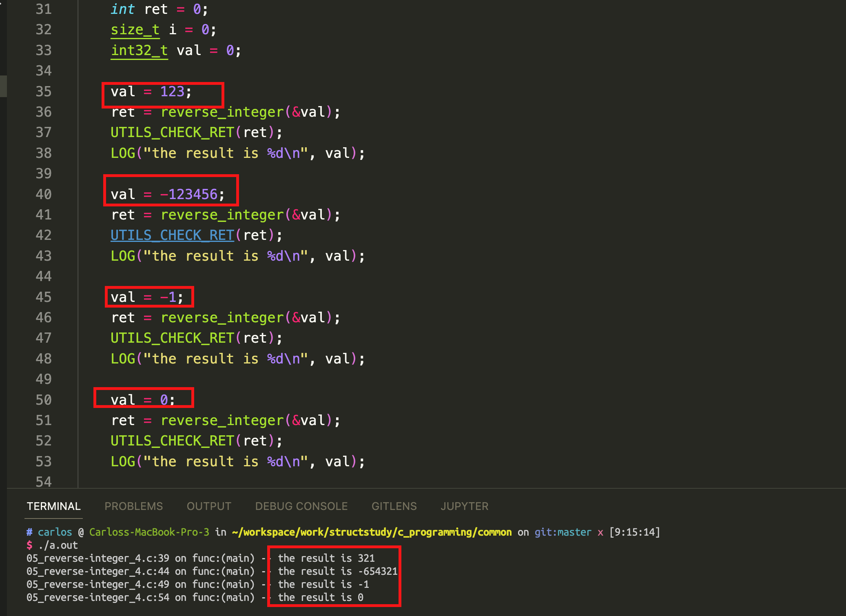Switch to the JUPYTER panel tab
846x616 pixels.
[464, 506]
